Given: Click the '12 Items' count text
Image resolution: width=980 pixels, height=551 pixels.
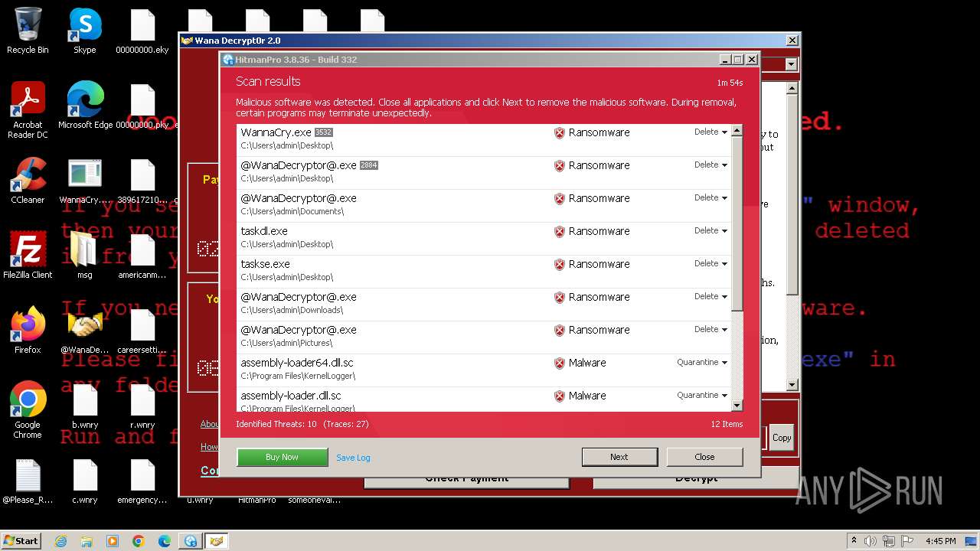Looking at the screenshot, I should (x=727, y=424).
